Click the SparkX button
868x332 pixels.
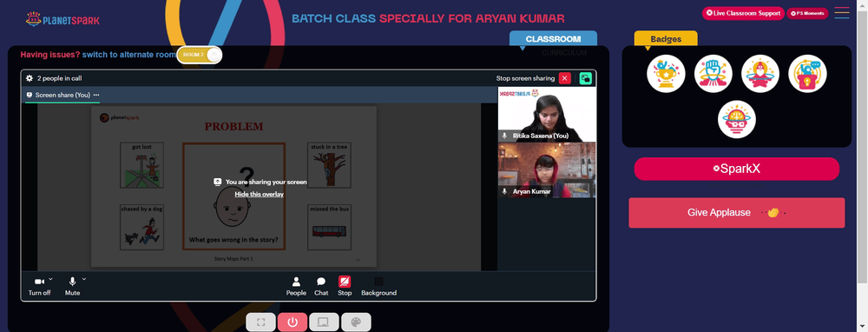point(736,169)
